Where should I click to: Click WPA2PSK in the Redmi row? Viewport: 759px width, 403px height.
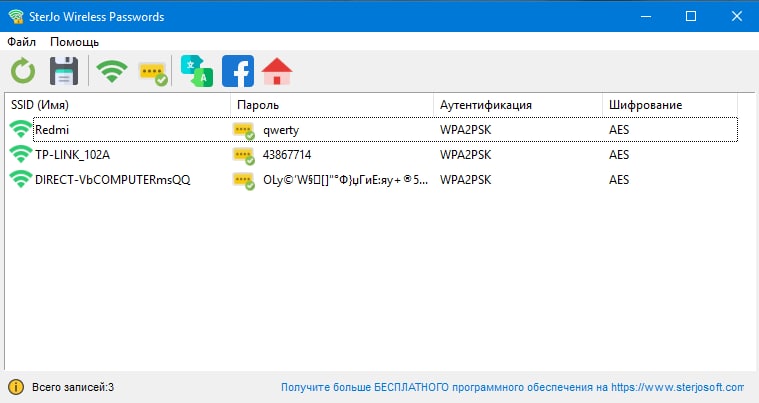[x=466, y=130]
